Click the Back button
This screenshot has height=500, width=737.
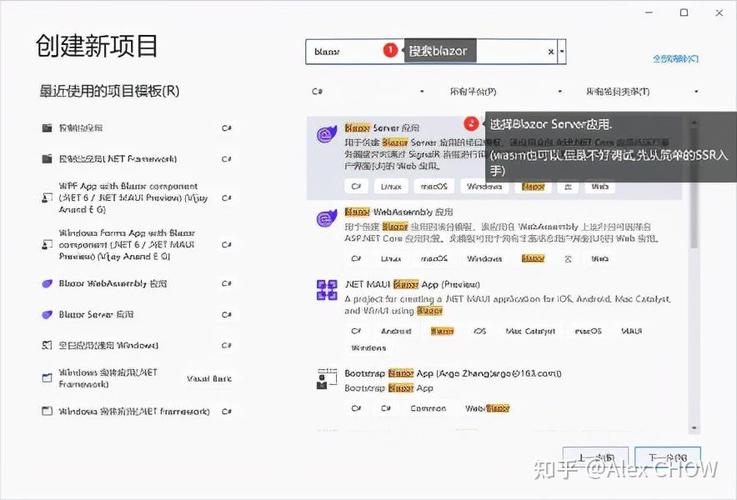(596, 457)
